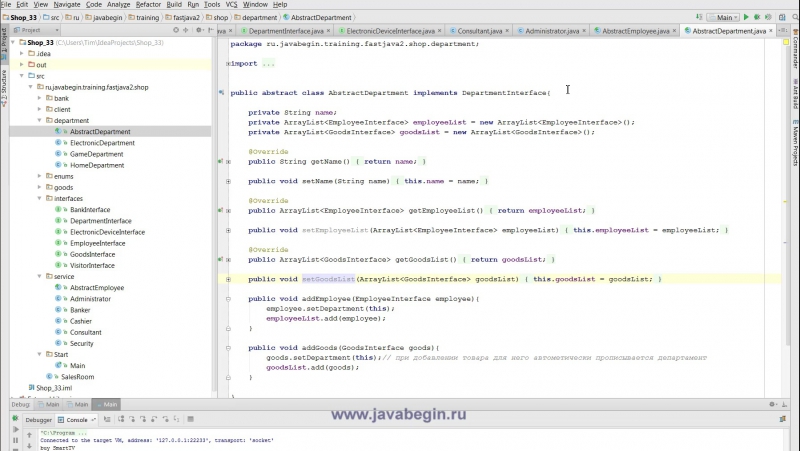800x451 pixels.
Task: Click the Debug bug icon in toolbar
Action: pos(755,17)
